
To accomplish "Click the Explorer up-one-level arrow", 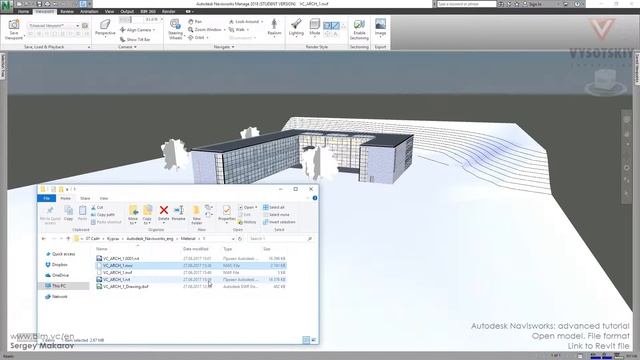I will 68,239.
